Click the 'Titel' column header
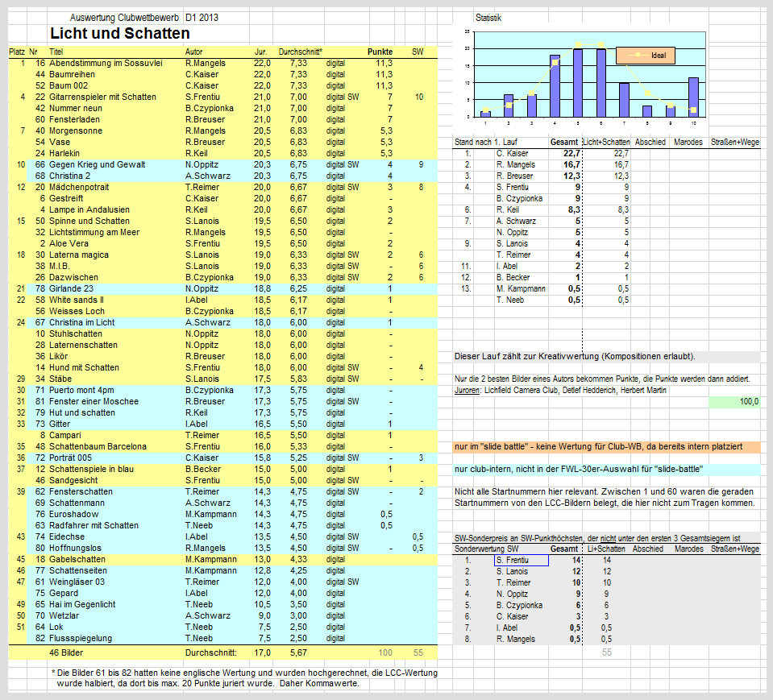This screenshot has height=700, width=773. pyautogui.click(x=56, y=52)
